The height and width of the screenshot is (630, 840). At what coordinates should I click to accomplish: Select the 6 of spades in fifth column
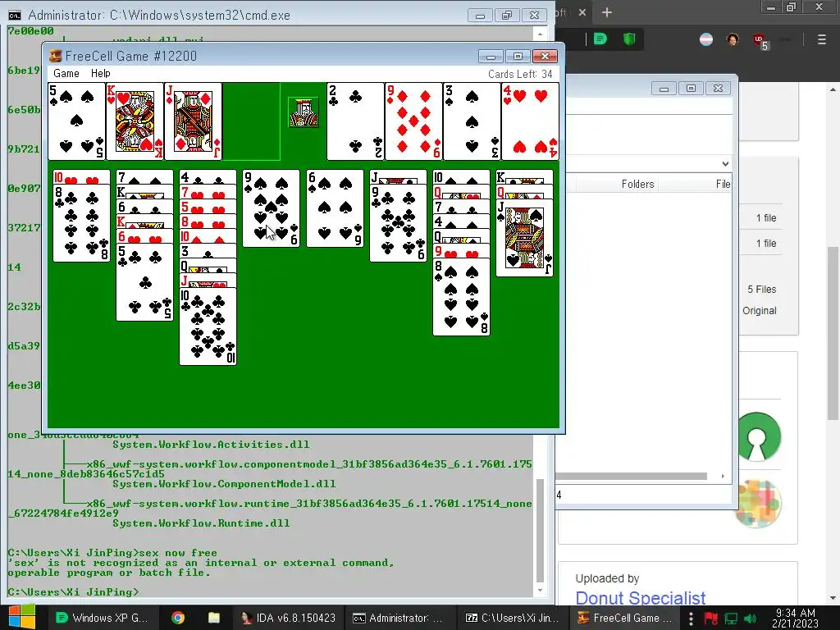[335, 208]
